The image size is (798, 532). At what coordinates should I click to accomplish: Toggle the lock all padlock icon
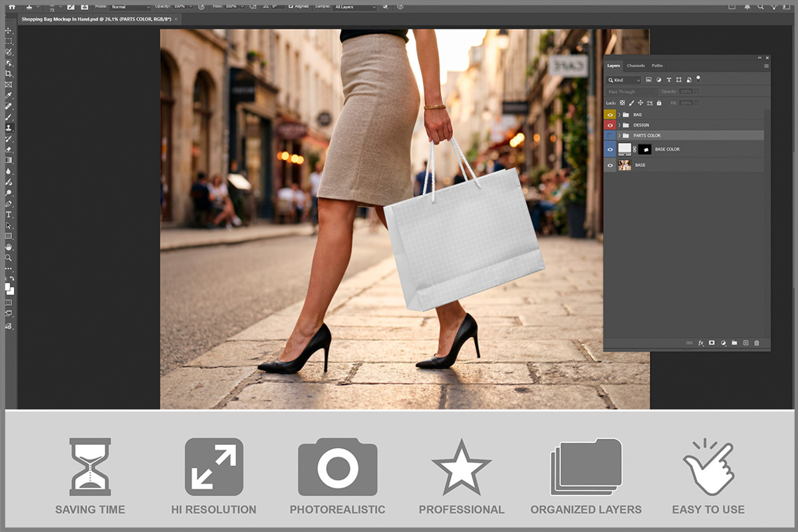click(x=659, y=103)
